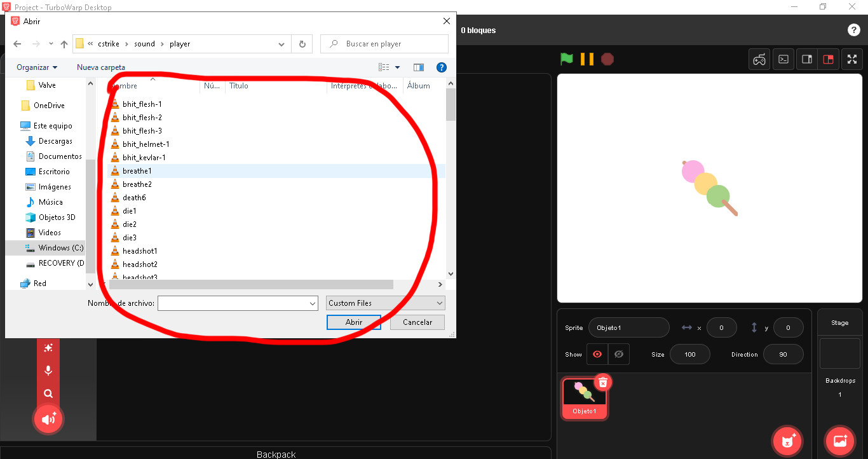868x459 pixels.
Task: Choose a surprise sound sparkle icon
Action: tap(48, 348)
